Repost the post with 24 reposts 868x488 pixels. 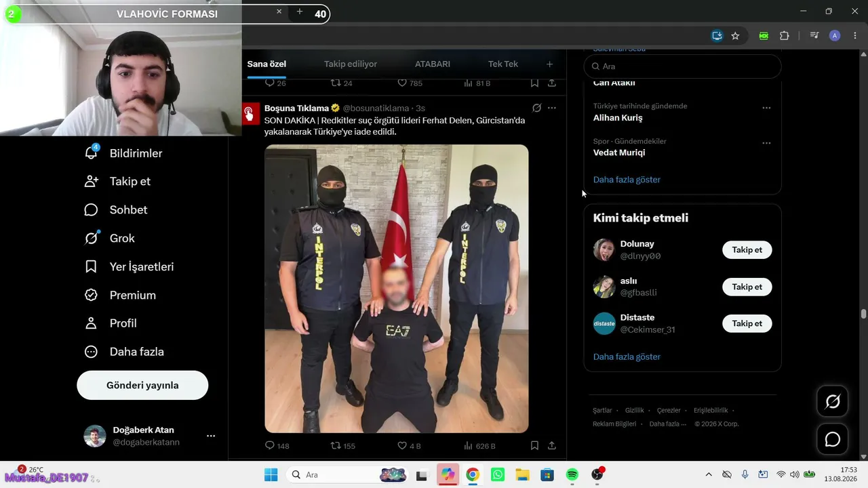coord(341,83)
